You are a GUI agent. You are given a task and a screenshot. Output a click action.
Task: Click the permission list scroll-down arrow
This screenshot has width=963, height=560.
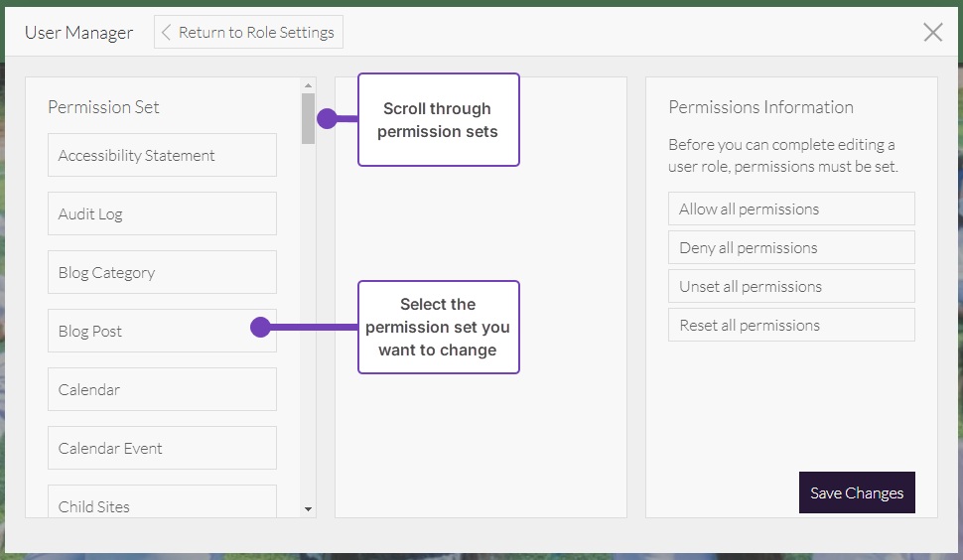click(x=309, y=508)
